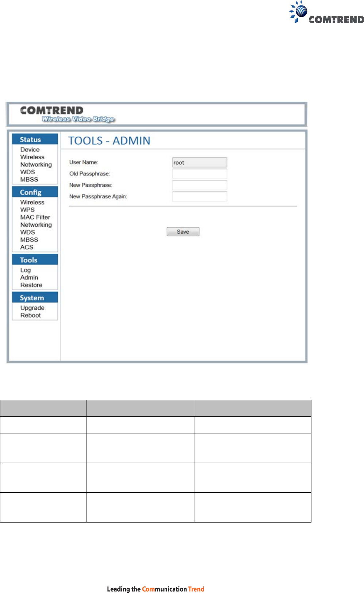Select the Tools menu header
This screenshot has width=364, height=593.
pyautogui.click(x=35, y=260)
